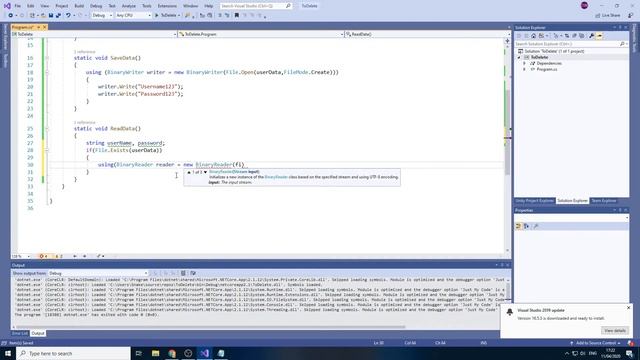Click the Alphabetical sort icon in Properties panel
This screenshot has width=640, height=360.
coord(526,226)
